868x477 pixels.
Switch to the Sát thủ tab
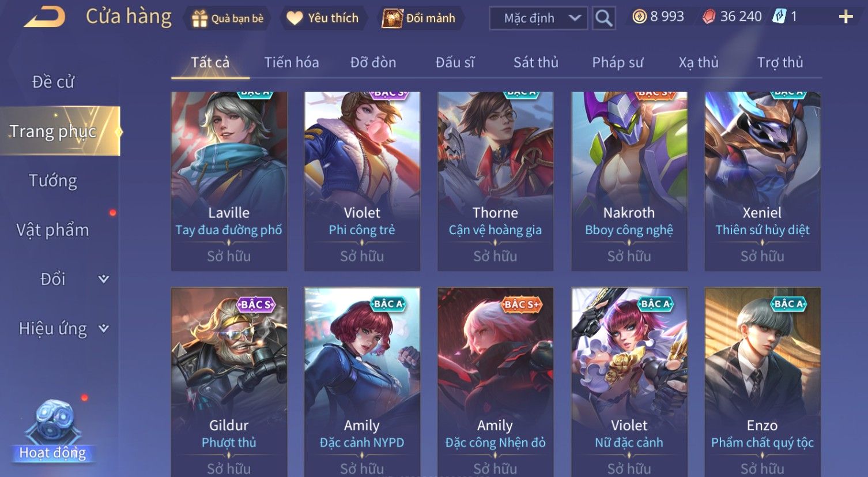click(x=536, y=62)
